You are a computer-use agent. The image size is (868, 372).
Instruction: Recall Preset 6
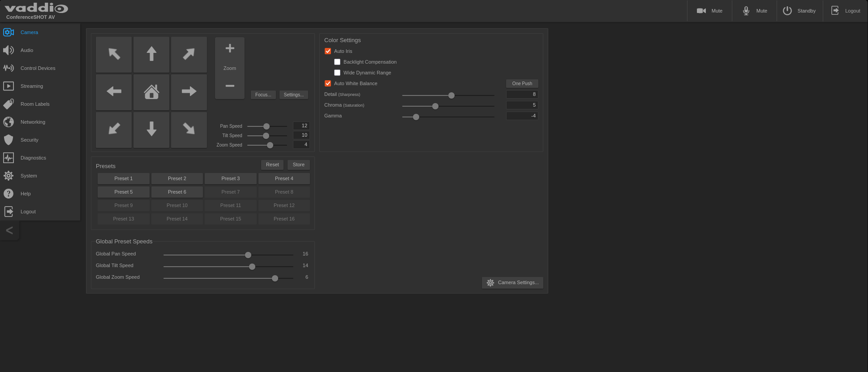[177, 192]
